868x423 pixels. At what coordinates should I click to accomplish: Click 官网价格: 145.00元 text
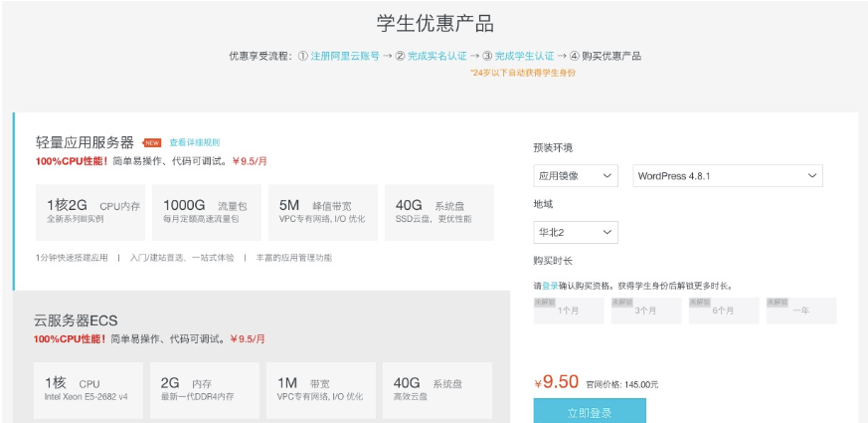tap(622, 384)
